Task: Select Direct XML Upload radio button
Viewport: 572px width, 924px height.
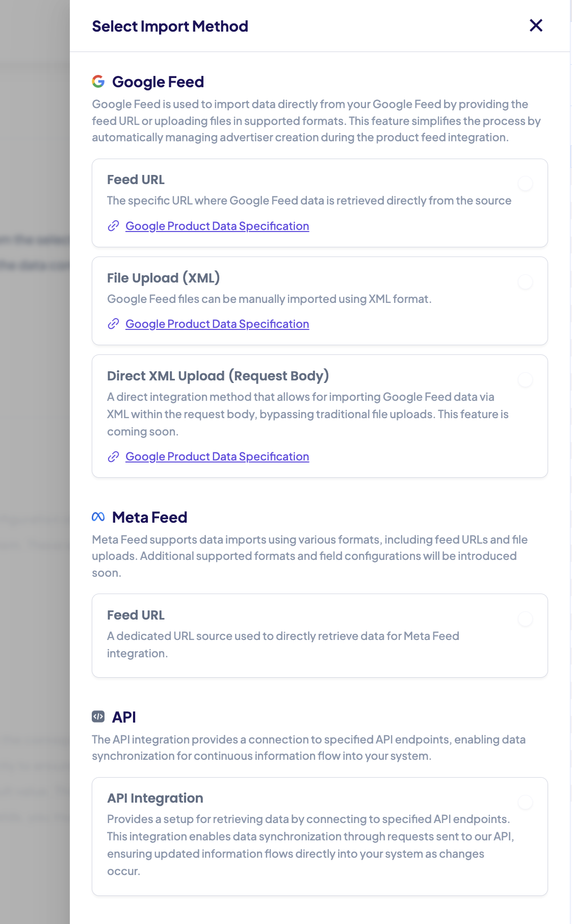Action: point(525,379)
